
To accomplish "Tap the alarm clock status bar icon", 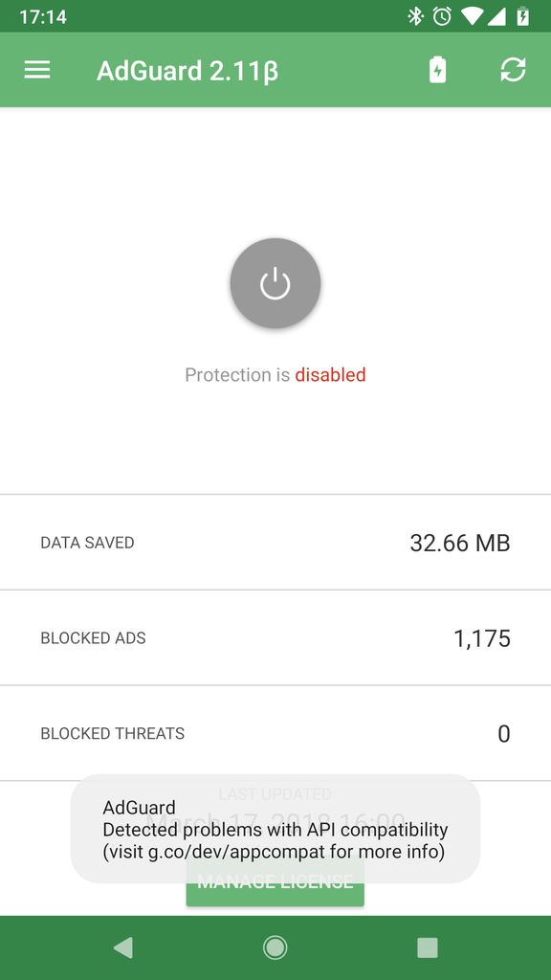I will (x=441, y=15).
